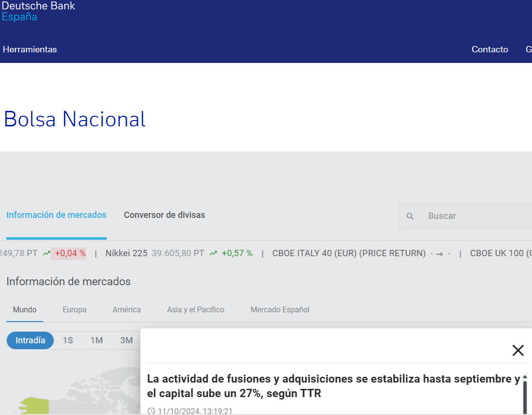Viewport: 532px width, 415px height.
Task: Show the Mercado Español tab
Action: click(280, 309)
